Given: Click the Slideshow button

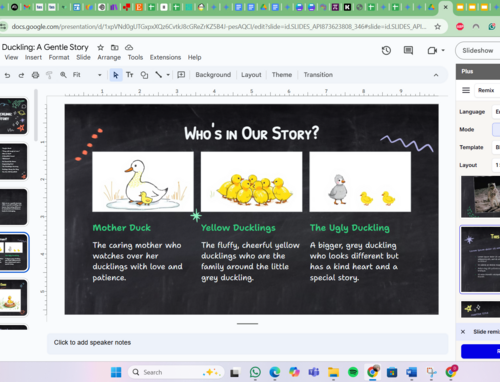Looking at the screenshot, I should pos(478,51).
